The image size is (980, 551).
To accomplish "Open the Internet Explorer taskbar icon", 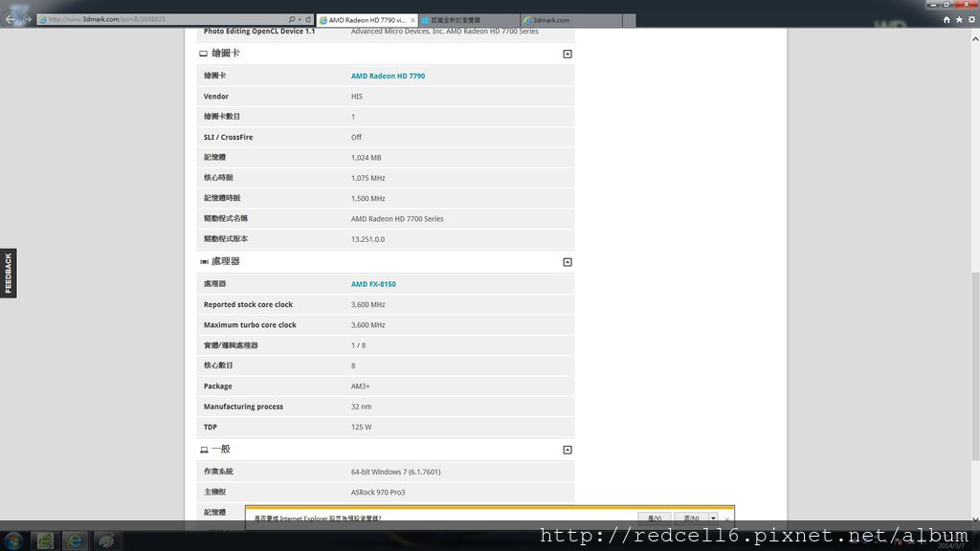I will (75, 540).
